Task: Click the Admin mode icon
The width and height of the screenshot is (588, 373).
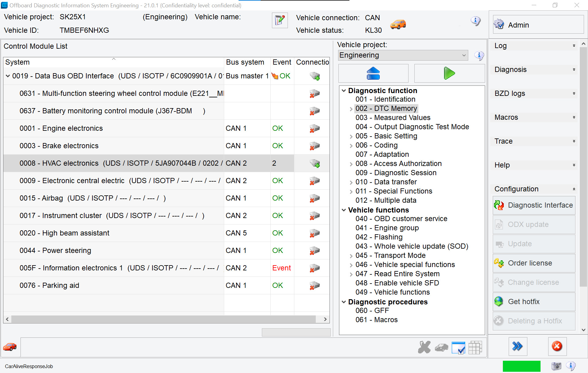Action: [499, 24]
